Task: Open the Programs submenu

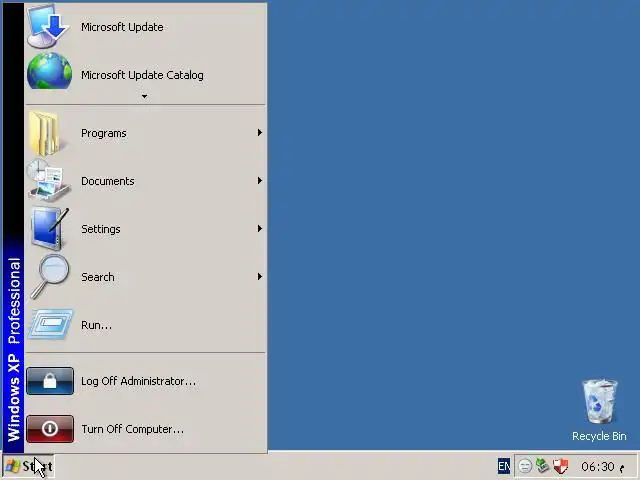Action: 146,133
